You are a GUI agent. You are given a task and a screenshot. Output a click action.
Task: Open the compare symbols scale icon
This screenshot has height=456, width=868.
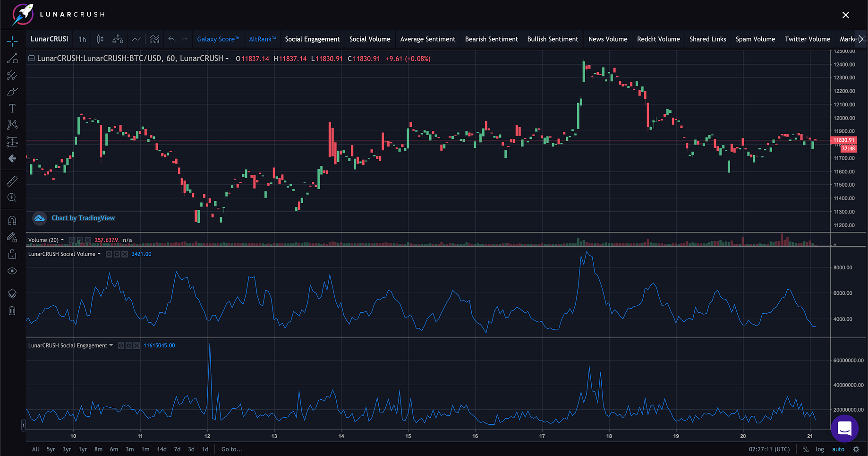pyautogui.click(x=118, y=39)
